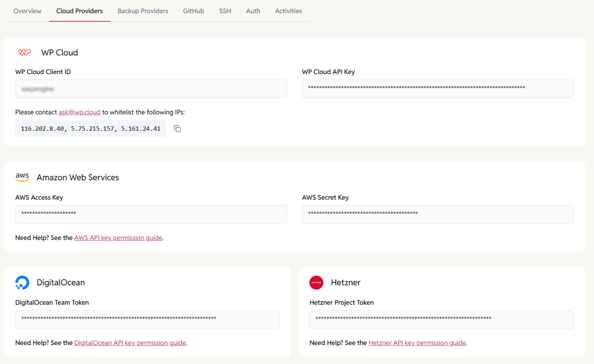Click the WP Cloud API Key field

tap(438, 89)
